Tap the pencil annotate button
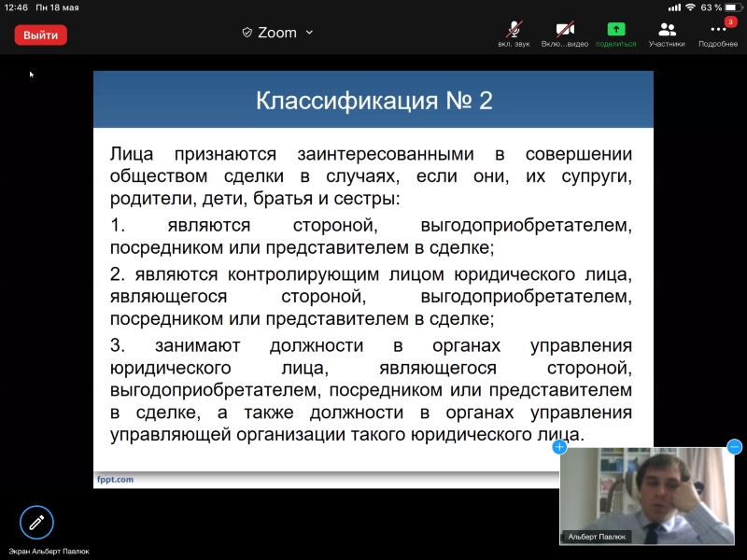Viewport: 747px width, 560px height. click(36, 523)
